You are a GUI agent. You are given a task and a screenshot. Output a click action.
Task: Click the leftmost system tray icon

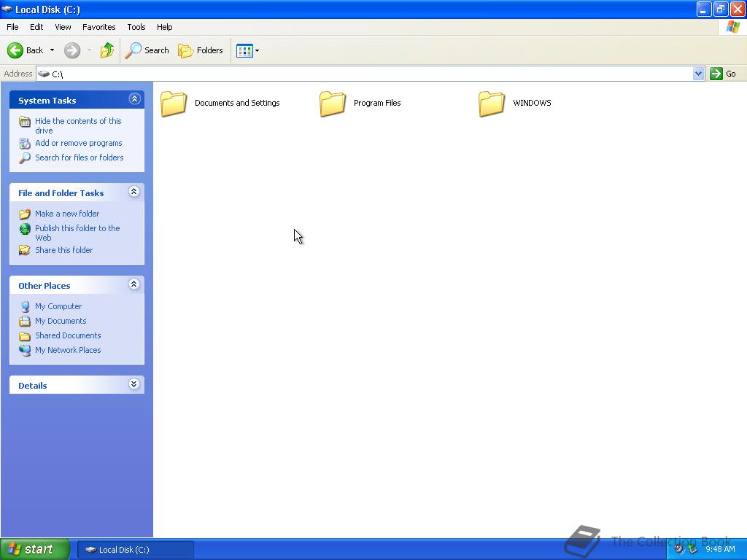pos(679,549)
